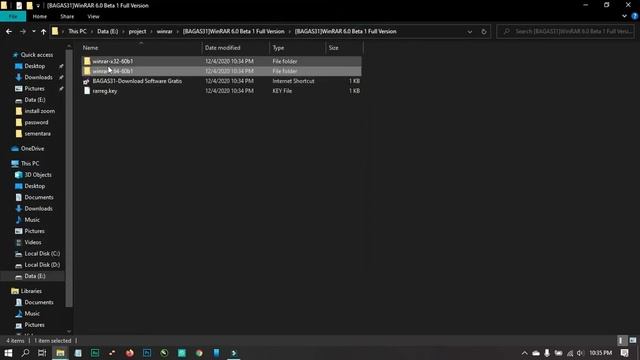The image size is (640, 360).
Task: Open Local Disk (D:) in sidebar
Action: pos(42,265)
